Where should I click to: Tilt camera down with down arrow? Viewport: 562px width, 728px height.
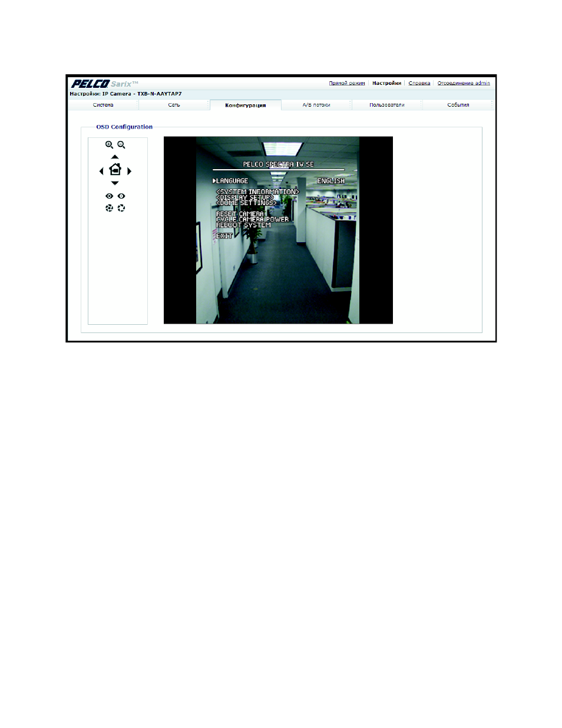click(x=115, y=183)
